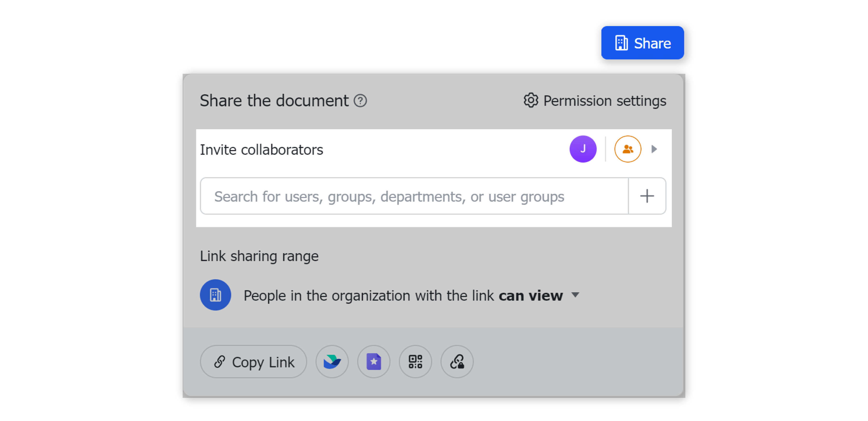Screen dimensions: 868x421
Task: Click the blue organization building icon
Action: (215, 295)
